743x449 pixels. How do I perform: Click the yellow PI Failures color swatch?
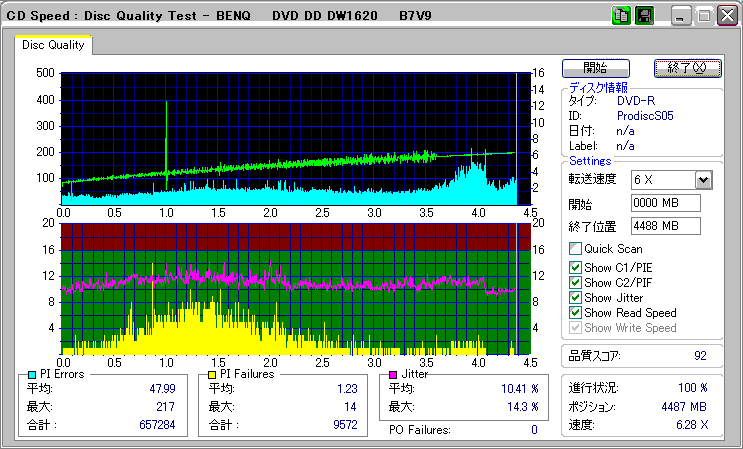click(x=212, y=375)
